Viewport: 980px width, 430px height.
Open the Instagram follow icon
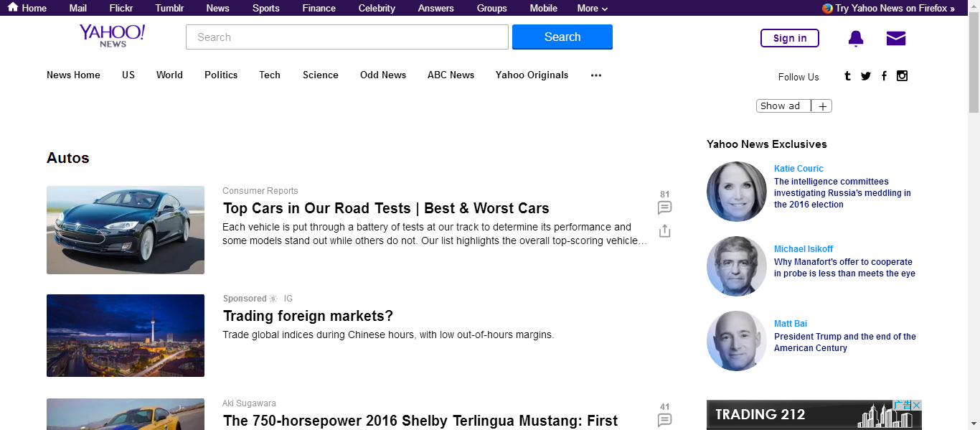click(903, 76)
